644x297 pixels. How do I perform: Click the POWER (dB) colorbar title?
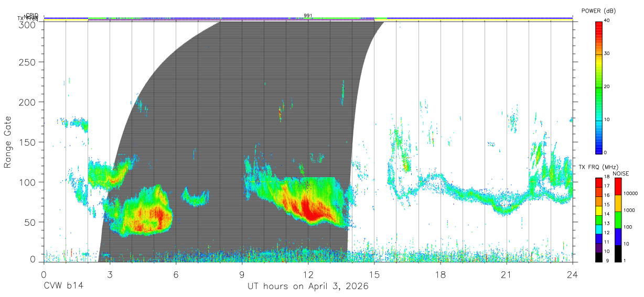point(598,10)
